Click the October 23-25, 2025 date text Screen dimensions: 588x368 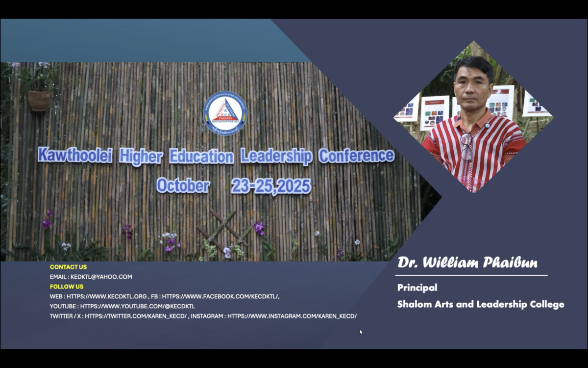[x=233, y=186]
